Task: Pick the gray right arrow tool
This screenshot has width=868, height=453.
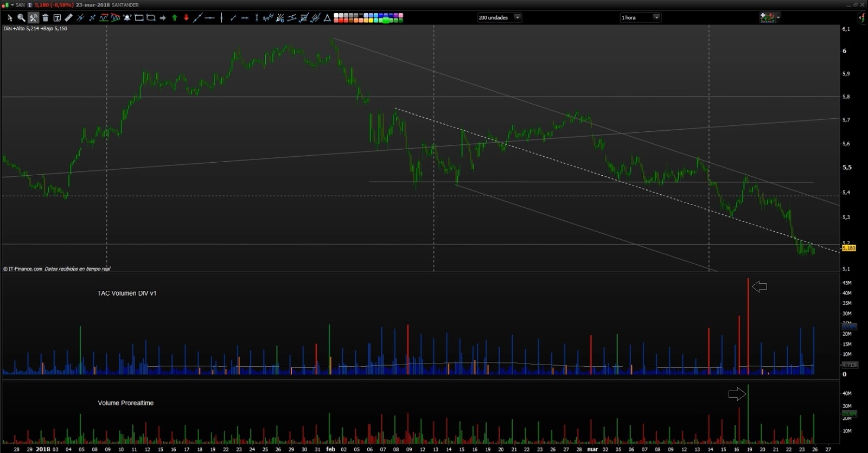Action: tap(163, 18)
